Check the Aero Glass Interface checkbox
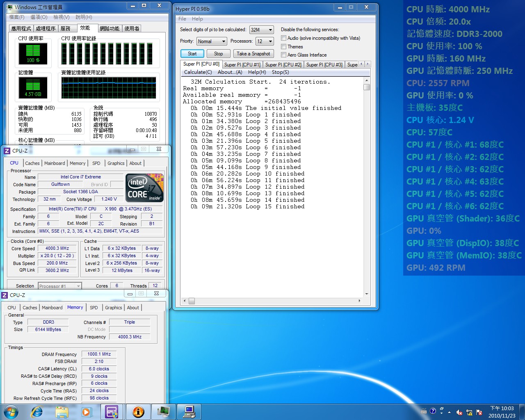 pyautogui.click(x=283, y=55)
